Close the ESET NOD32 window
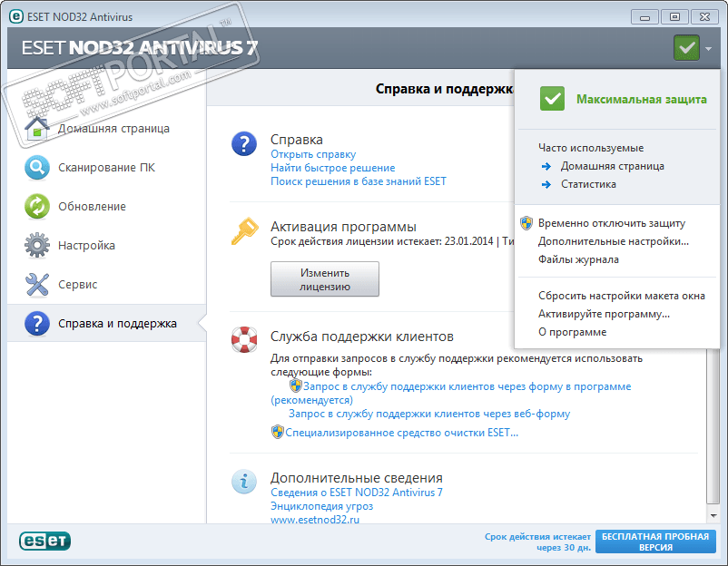 704,16
